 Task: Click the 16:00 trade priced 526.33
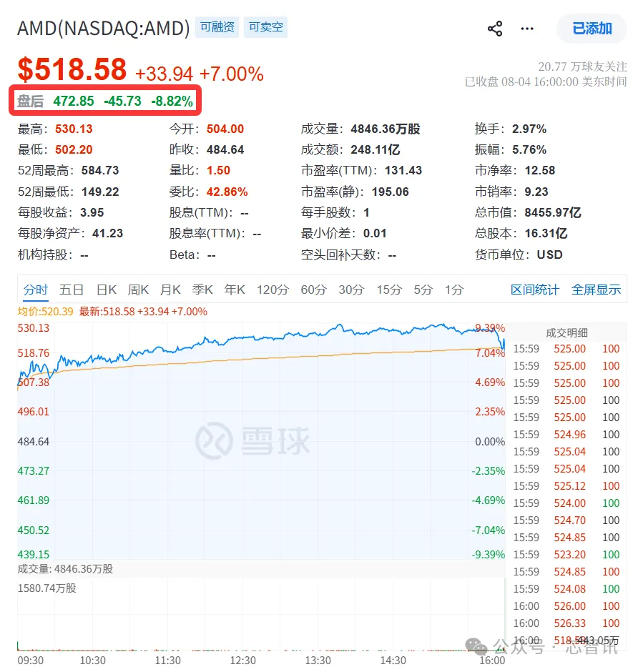[566, 623]
